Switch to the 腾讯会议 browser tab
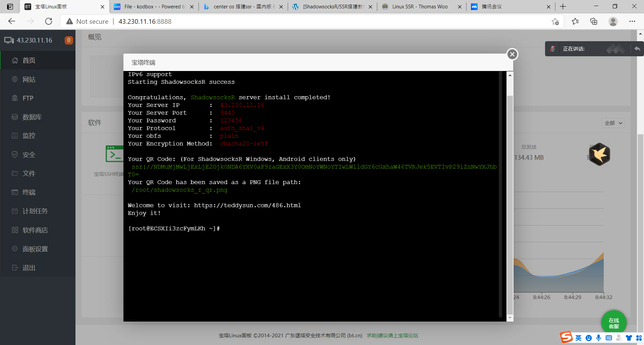The image size is (644, 345). coord(511,7)
